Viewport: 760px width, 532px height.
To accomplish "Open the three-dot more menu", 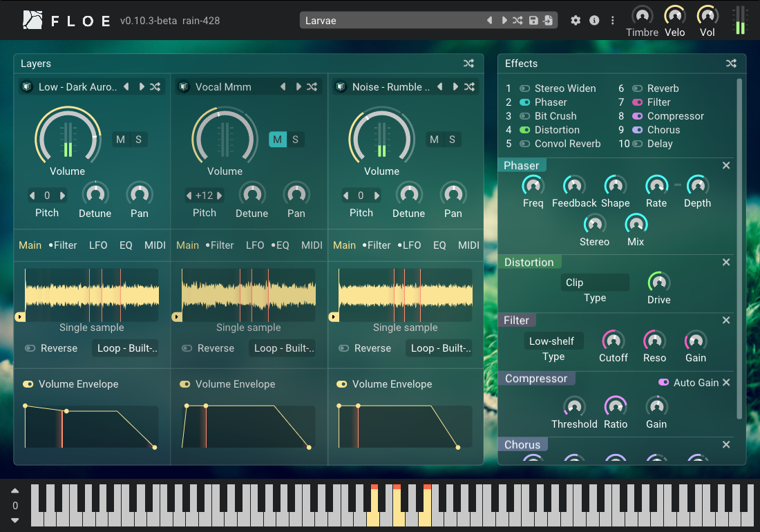I will click(613, 20).
